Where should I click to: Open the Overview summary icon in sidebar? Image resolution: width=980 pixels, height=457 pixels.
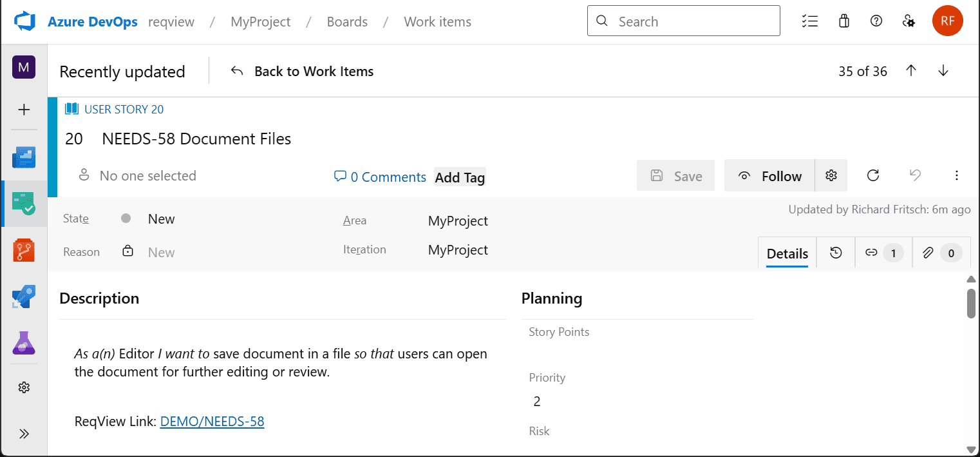(x=24, y=157)
